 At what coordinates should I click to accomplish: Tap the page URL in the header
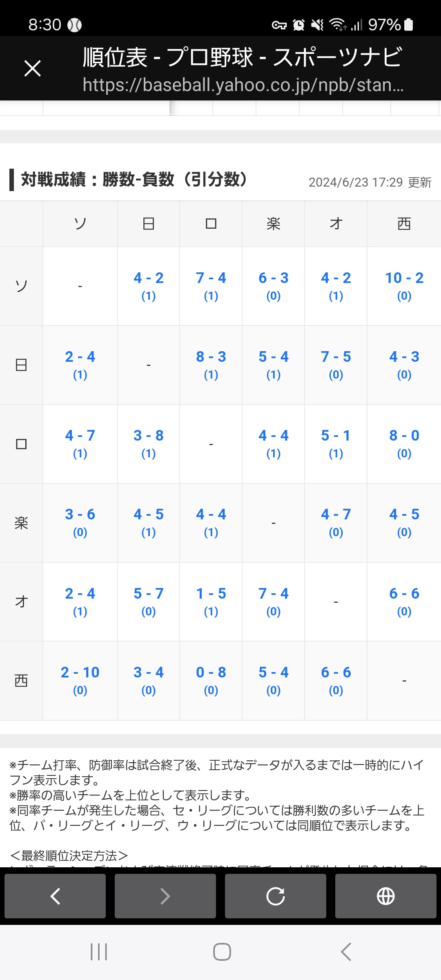[243, 85]
